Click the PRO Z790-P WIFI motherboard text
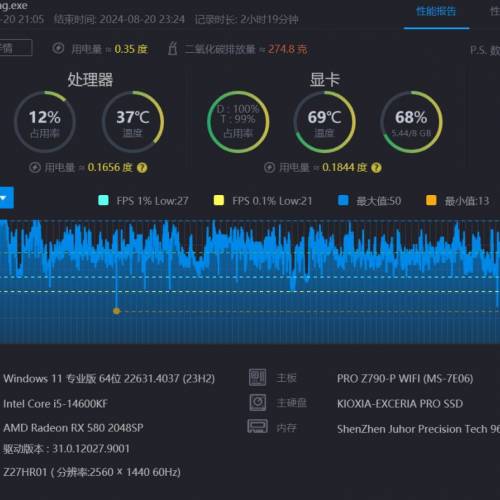Screen dimensions: 500x500 coord(405,379)
